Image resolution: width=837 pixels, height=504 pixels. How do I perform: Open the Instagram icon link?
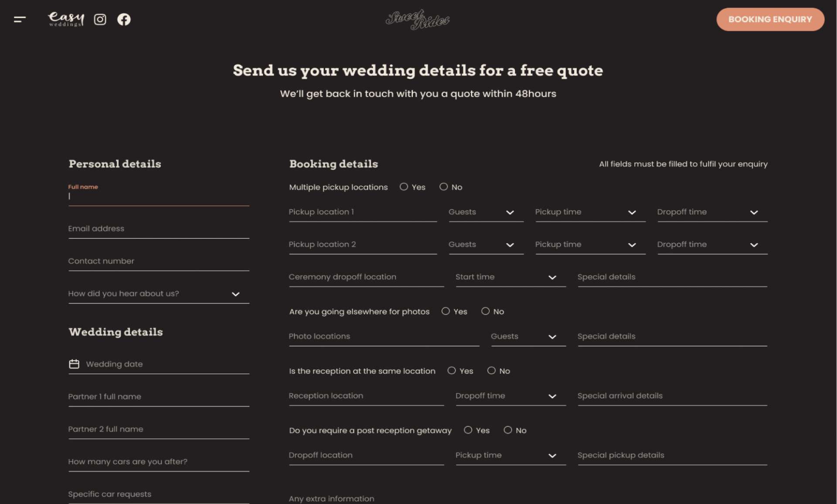click(100, 20)
